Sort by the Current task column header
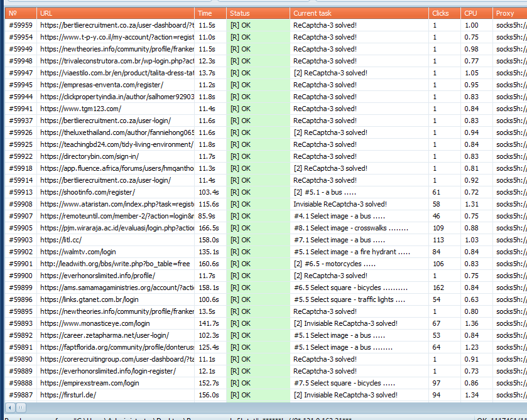Screen dimensions: 527x420 [x=359, y=13]
